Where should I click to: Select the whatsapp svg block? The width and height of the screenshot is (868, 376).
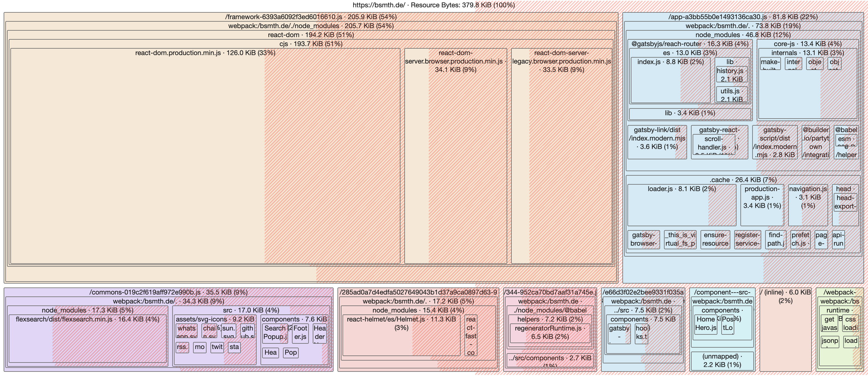(x=186, y=331)
